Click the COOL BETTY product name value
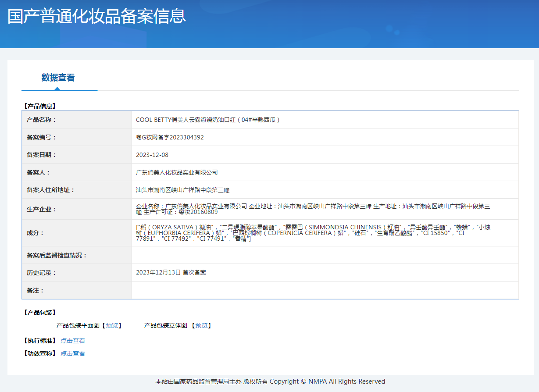This screenshot has width=539, height=392. tap(208, 120)
